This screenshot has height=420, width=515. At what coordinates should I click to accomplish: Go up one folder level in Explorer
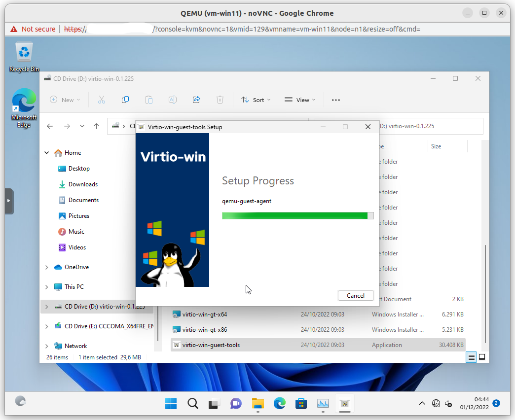click(96, 126)
